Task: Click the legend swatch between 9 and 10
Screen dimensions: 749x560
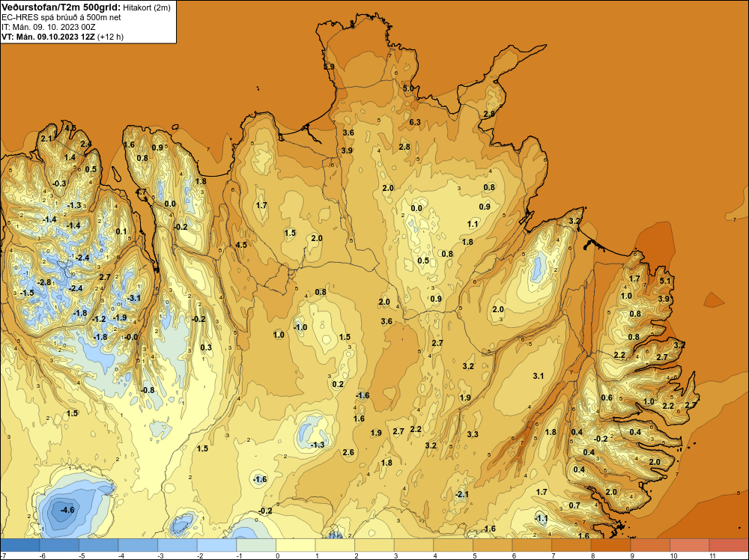Action: click(x=650, y=545)
